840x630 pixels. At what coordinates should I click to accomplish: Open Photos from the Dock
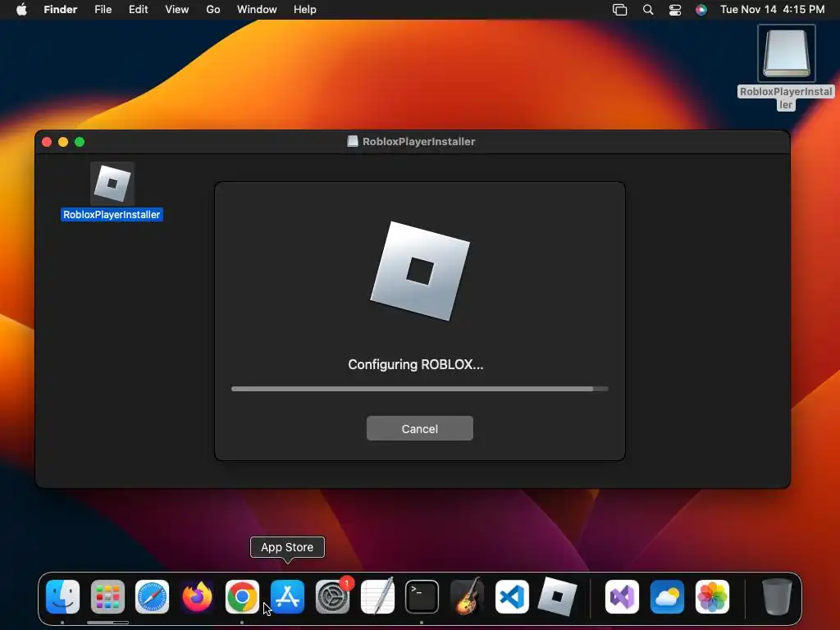(x=712, y=597)
